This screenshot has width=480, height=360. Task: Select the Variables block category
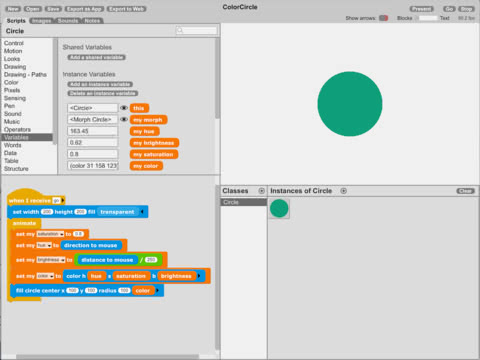(27, 137)
